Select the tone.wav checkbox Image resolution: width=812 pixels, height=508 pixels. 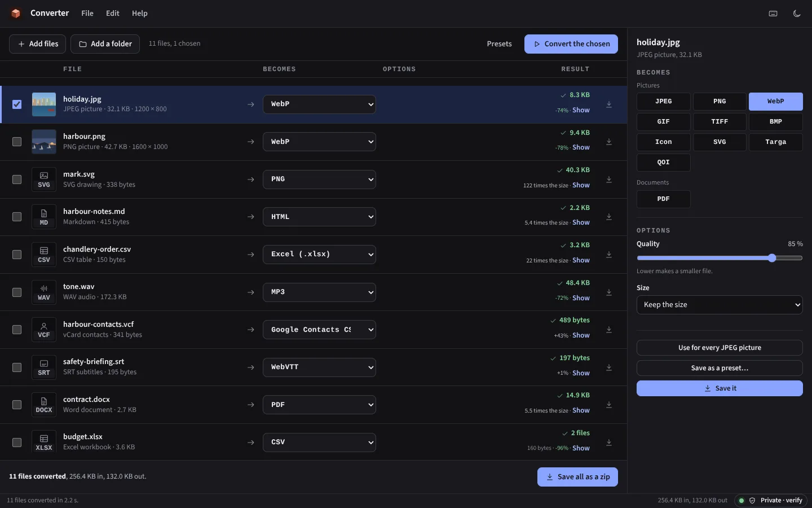pyautogui.click(x=17, y=292)
